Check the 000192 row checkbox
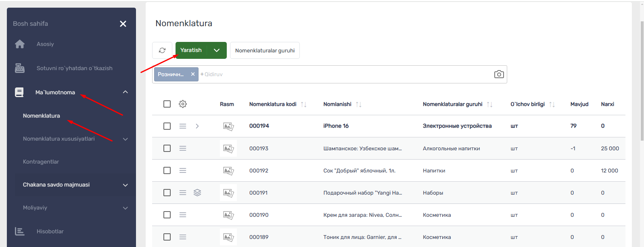This screenshot has height=247, width=644. click(167, 170)
